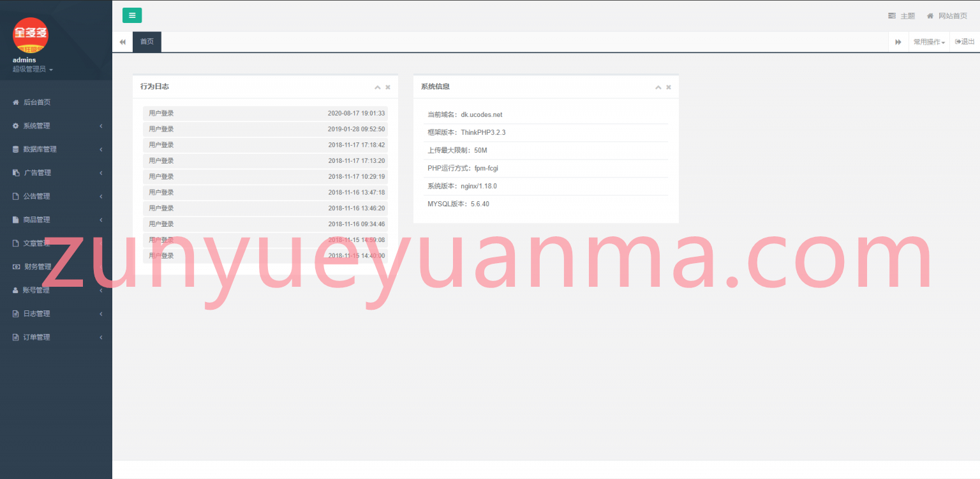Click the 退出 logout link
Screen dimensions: 980x479
click(x=965, y=42)
